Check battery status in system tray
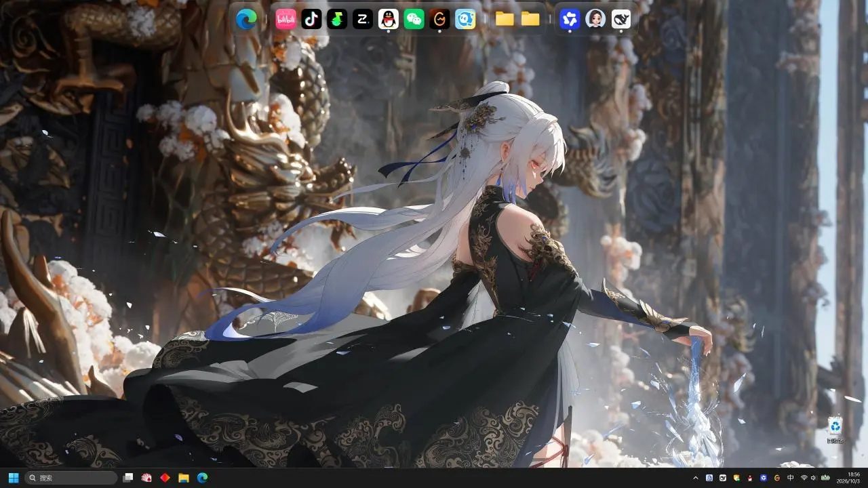Image resolution: width=868 pixels, height=488 pixels. [x=825, y=478]
